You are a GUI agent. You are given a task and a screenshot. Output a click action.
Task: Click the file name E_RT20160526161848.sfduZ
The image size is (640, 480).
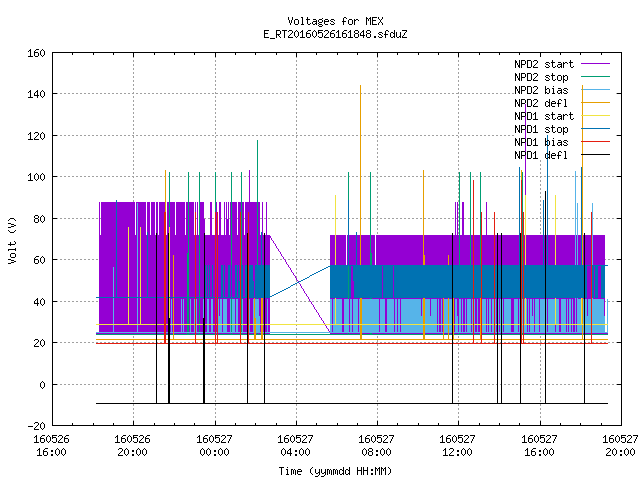(336, 34)
